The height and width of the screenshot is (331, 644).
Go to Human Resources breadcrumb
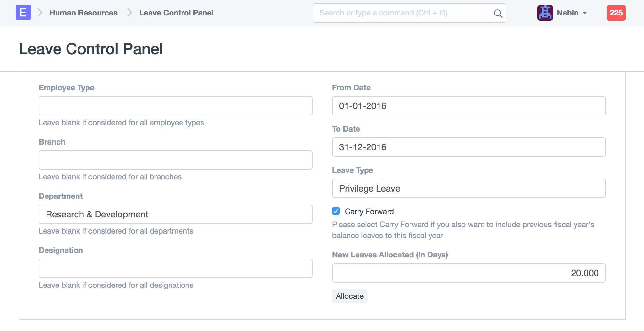83,13
